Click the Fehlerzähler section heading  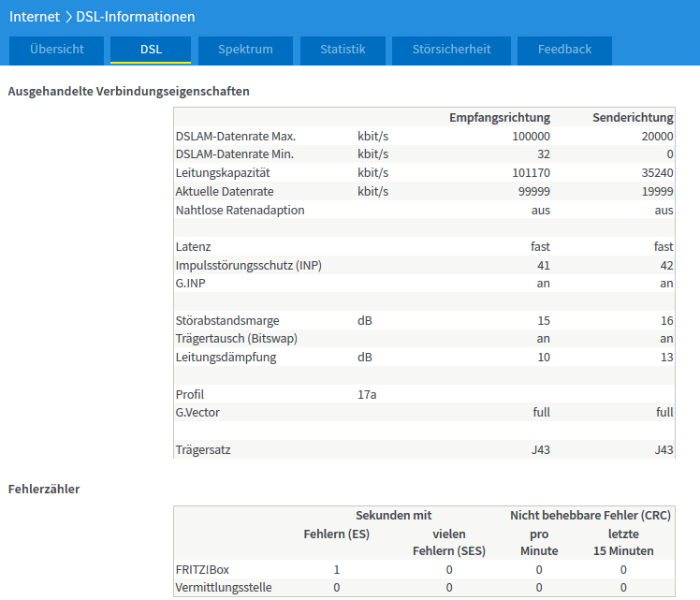coord(43,489)
